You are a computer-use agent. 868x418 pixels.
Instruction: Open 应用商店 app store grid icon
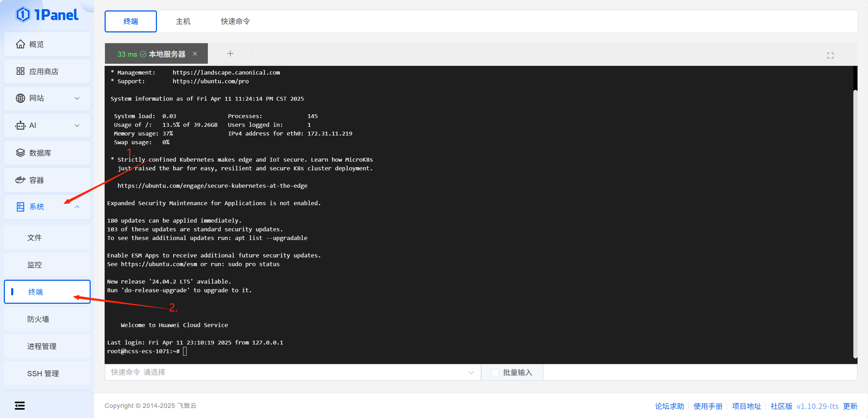21,71
